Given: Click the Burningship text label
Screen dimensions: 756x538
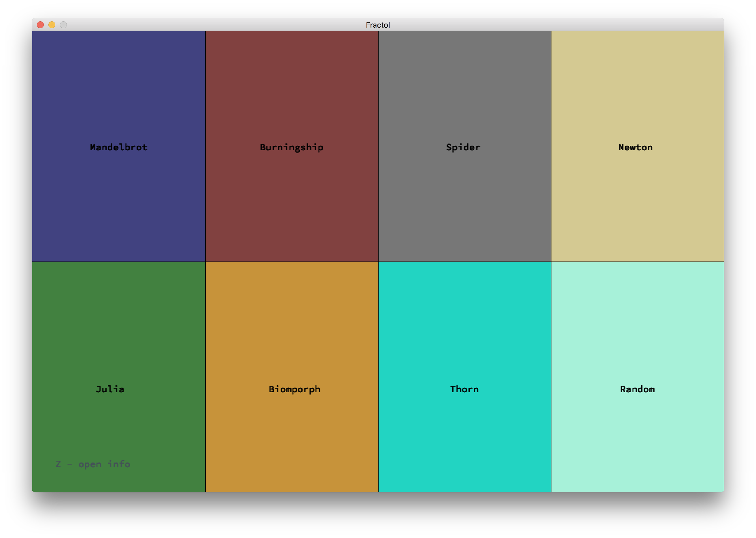Looking at the screenshot, I should 291,147.
